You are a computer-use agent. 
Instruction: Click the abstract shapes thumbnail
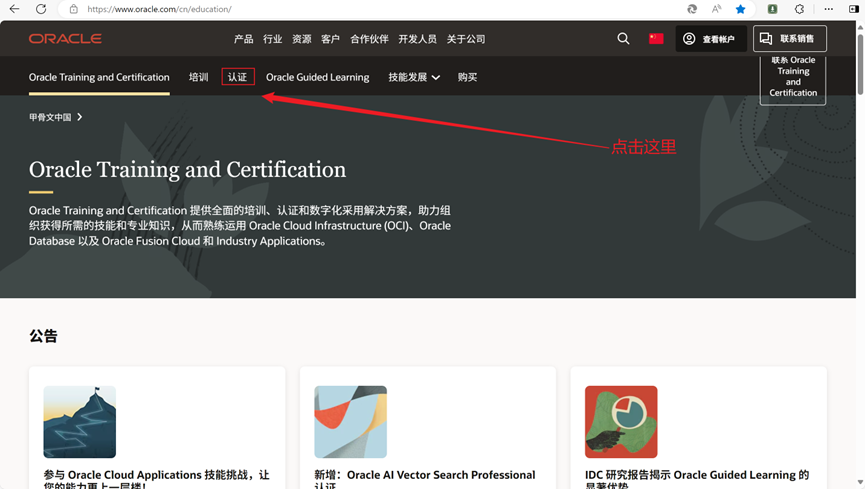click(350, 422)
